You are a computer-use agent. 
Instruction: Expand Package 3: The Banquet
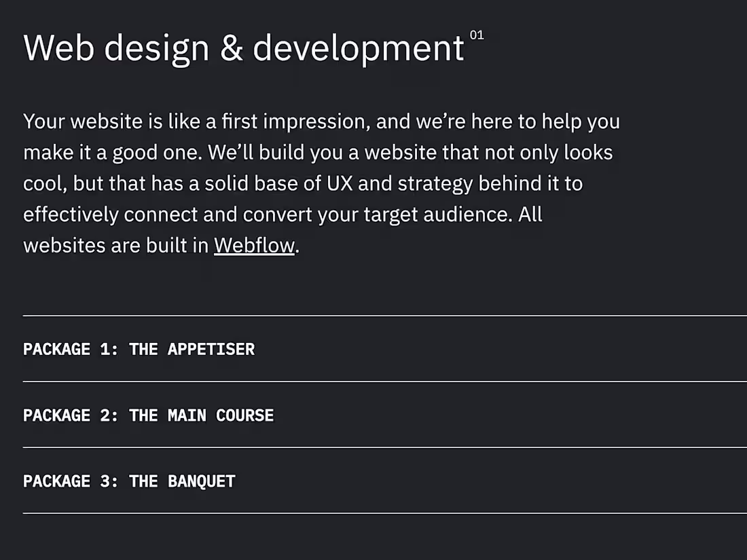click(129, 481)
